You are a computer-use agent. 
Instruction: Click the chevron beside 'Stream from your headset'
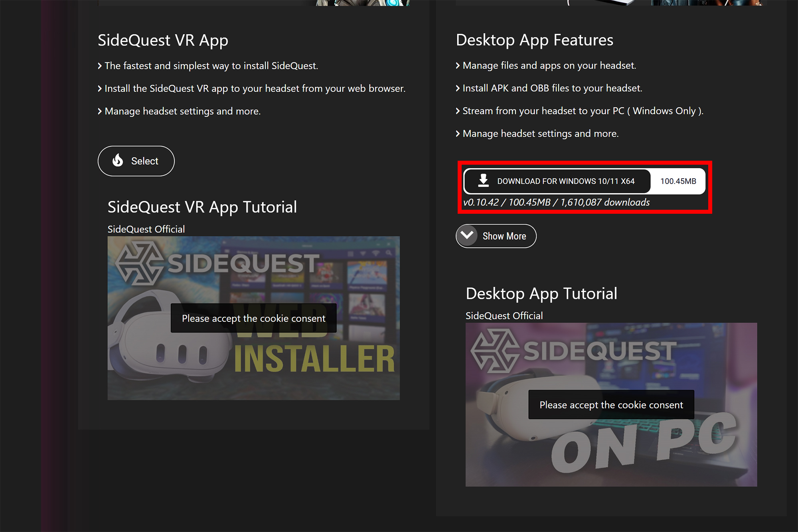tap(458, 111)
